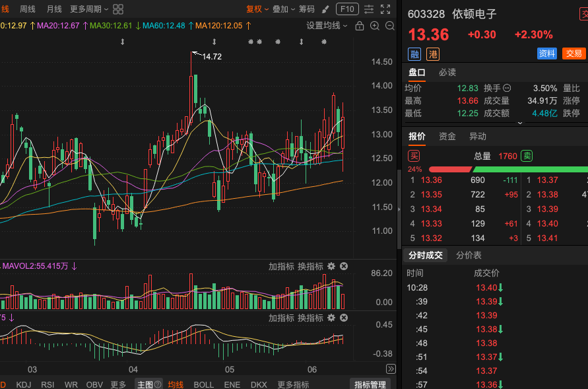The width and height of the screenshot is (588, 389).
Task: Click bid price 13.32 level 5
Action: tap(431, 238)
